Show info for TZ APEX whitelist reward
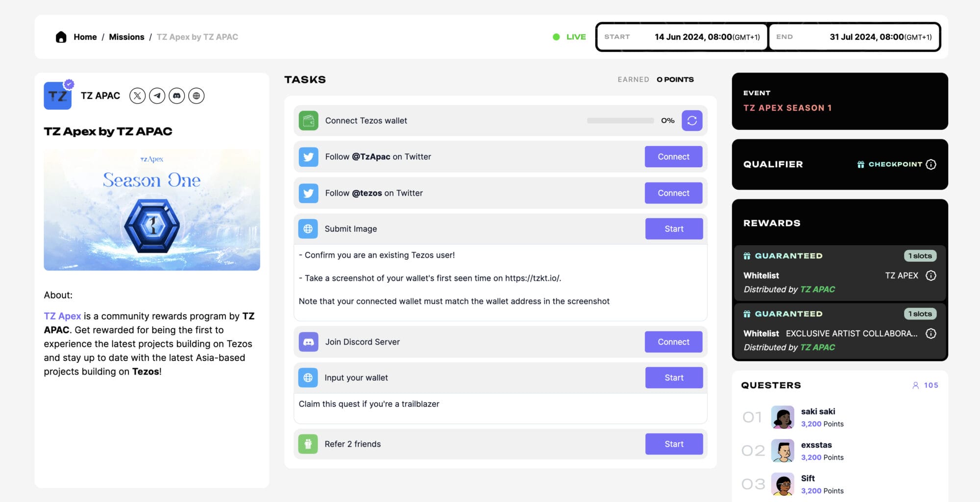 pos(931,276)
